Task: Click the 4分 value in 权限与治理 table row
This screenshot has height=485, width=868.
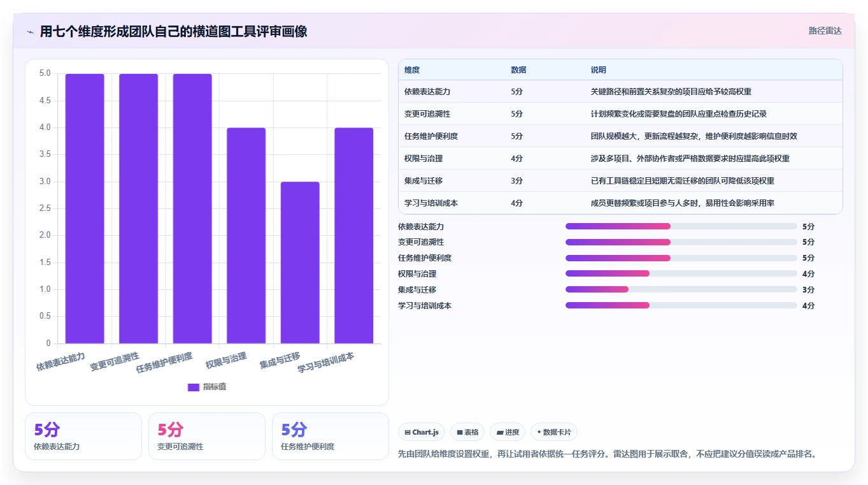Action: [x=516, y=159]
